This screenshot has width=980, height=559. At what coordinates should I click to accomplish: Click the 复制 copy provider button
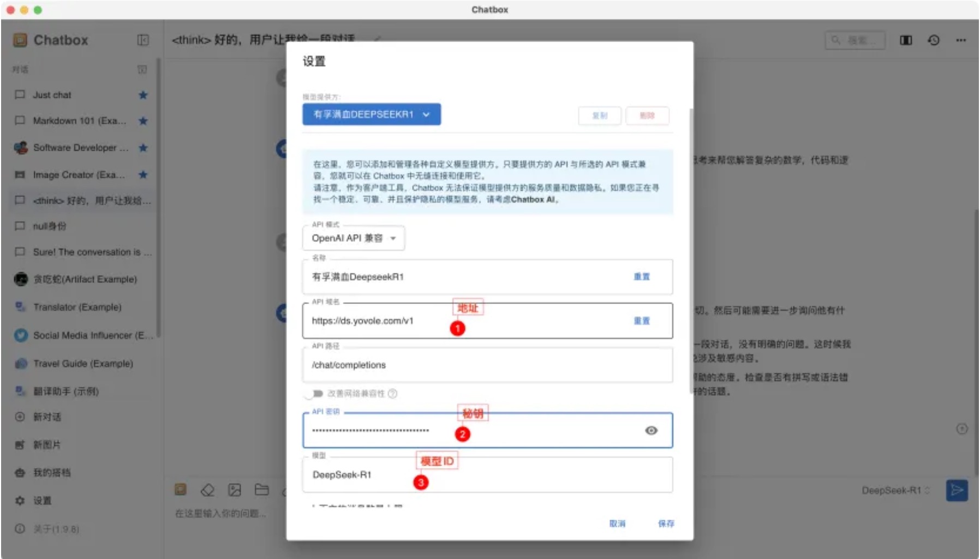(600, 116)
